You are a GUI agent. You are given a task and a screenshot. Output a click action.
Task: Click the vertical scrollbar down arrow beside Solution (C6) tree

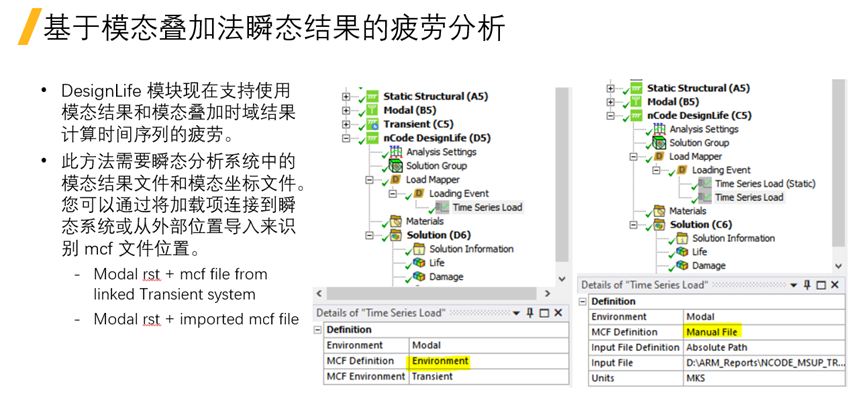839,266
